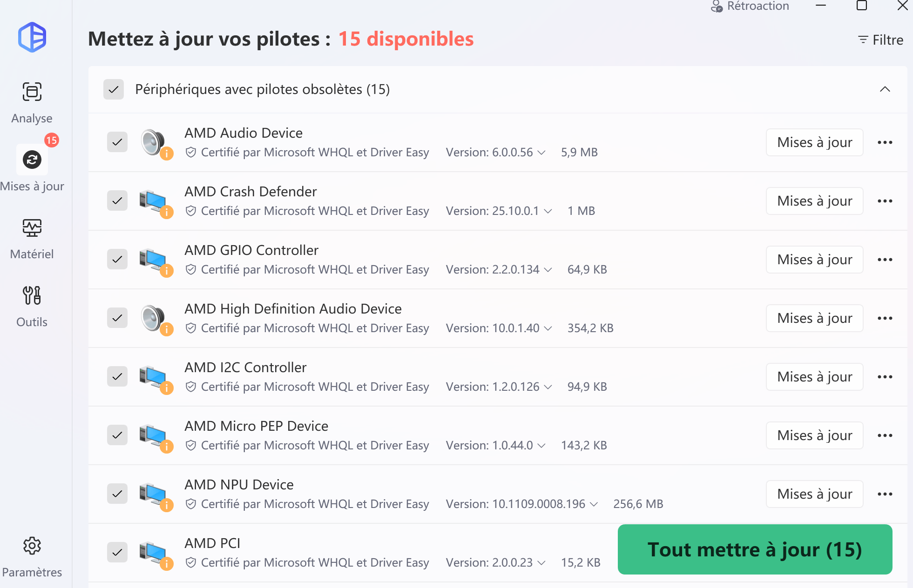The image size is (913, 588).
Task: Uncheck the AMD Crash Defender checkbox
Action: pos(117,200)
